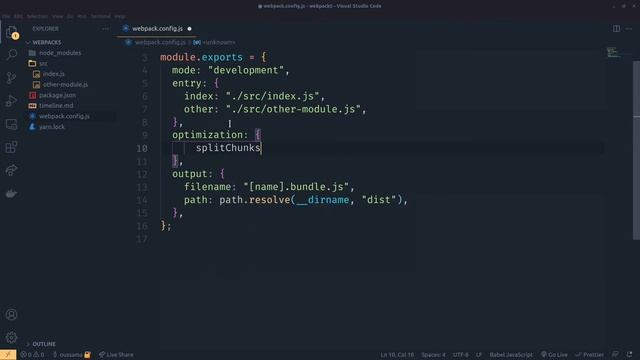Viewport: 640px width, 360px height.
Task: Open other-module.js in the explorer
Action: [65, 84]
